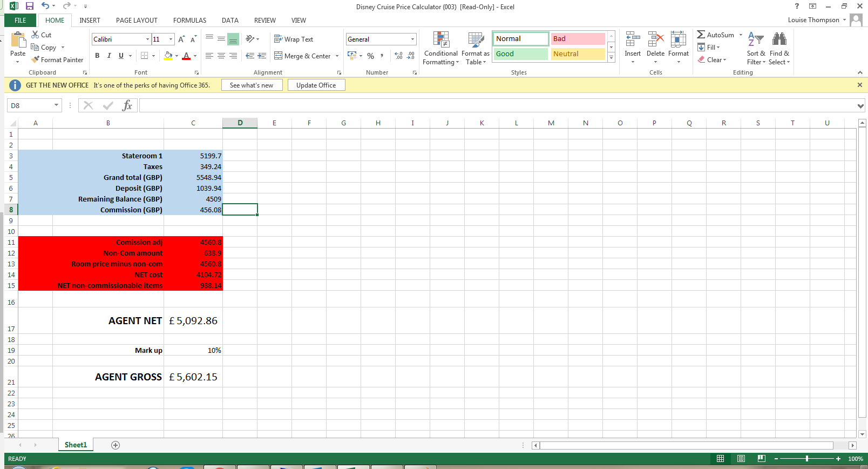This screenshot has width=868, height=469.
Task: Select the Sheet1 tab
Action: [76, 445]
